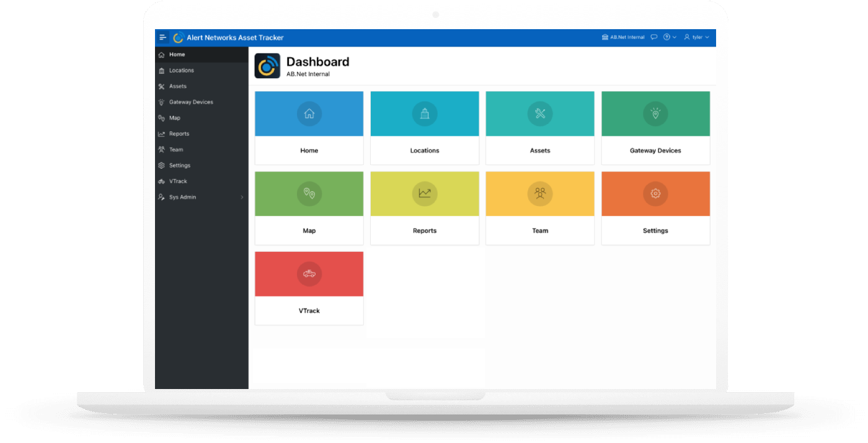Click the Gateway Devices beacon sidebar icon

[x=161, y=102]
